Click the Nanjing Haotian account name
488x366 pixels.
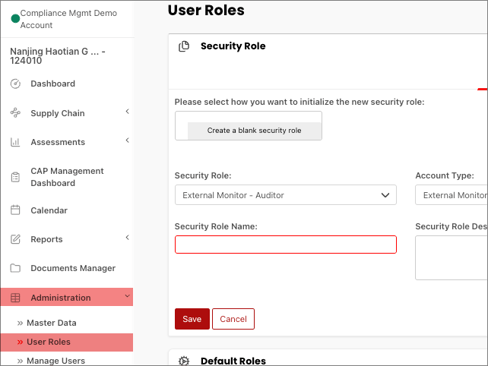tap(57, 56)
